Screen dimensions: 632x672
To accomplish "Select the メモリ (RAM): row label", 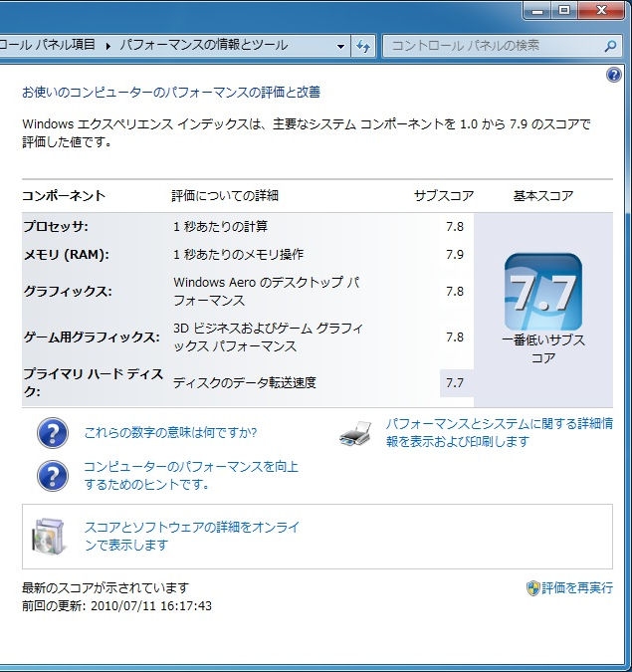I will 67,255.
